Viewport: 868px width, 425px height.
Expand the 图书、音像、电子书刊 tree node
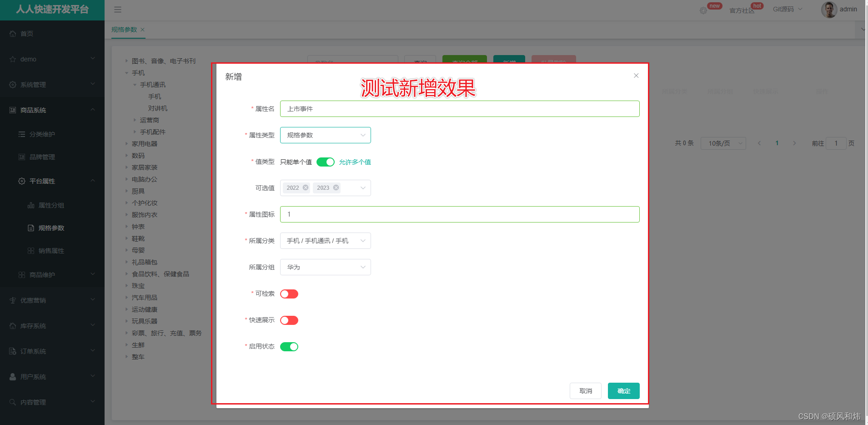tap(126, 61)
